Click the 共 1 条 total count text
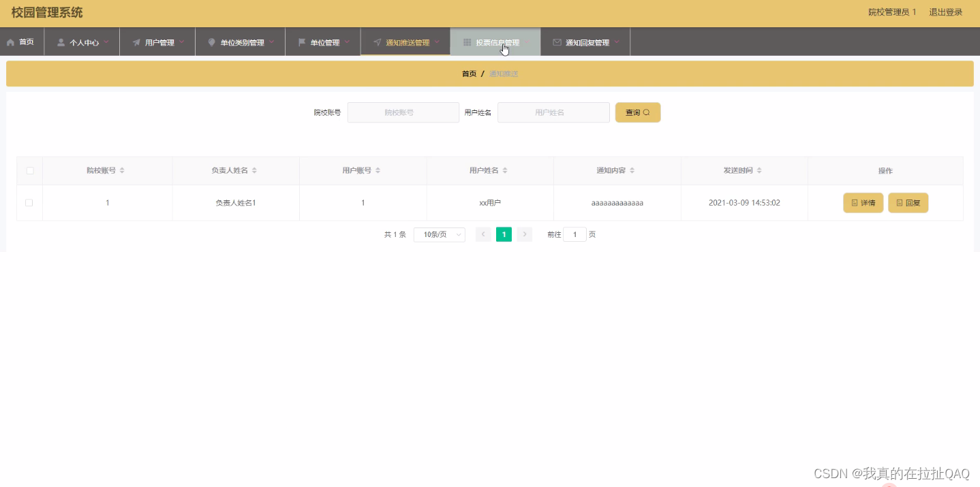 tap(395, 234)
